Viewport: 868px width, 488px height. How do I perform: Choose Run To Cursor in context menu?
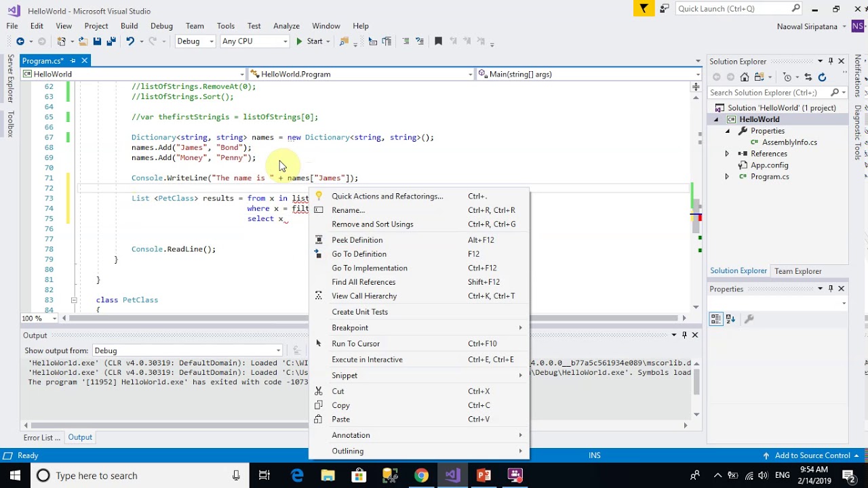point(418,344)
